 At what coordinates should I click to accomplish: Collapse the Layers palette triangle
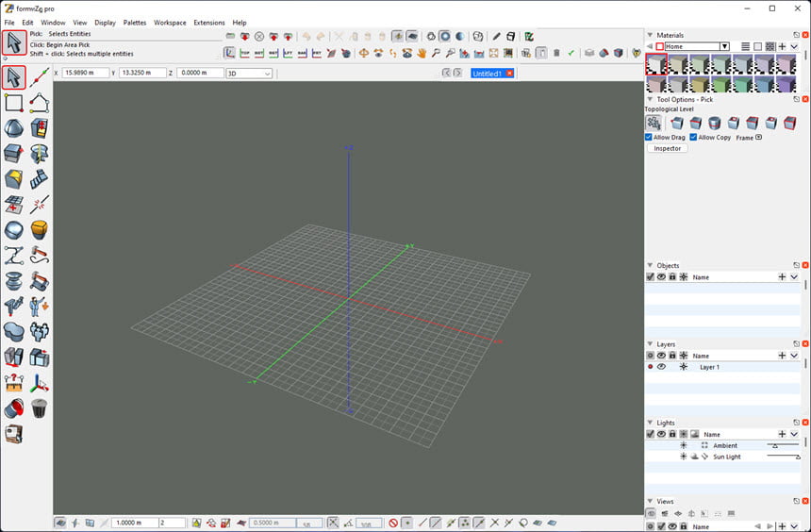point(650,344)
